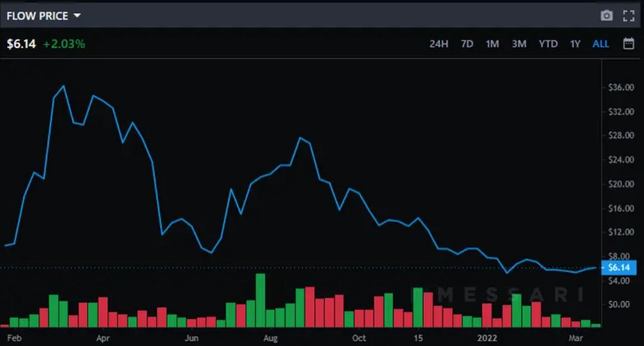Viewport: 644px width, 346px height.
Task: Expand the chart to fullscreen
Action: (x=628, y=16)
